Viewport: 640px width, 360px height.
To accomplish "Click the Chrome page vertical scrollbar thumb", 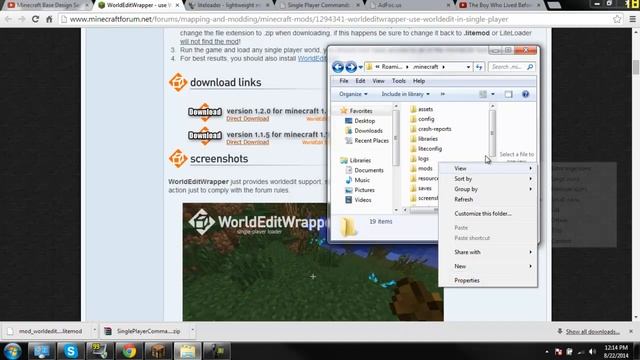I will pyautogui.click(x=636, y=67).
